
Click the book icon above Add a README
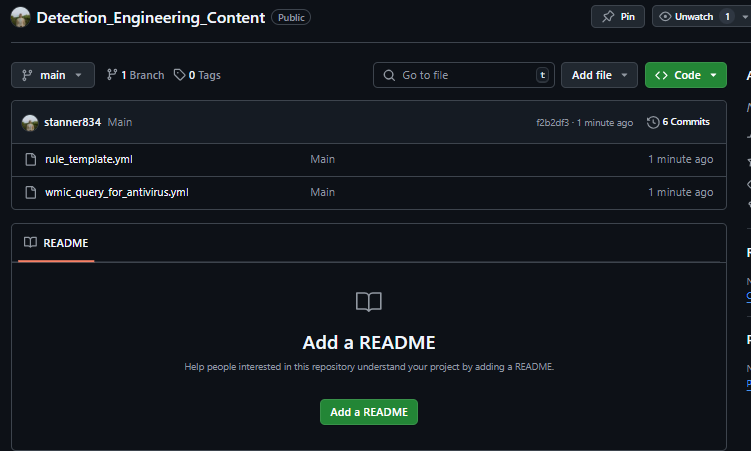click(369, 302)
